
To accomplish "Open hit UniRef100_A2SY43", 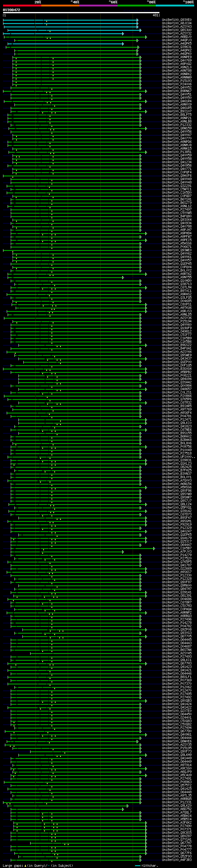I will (177, 26).
